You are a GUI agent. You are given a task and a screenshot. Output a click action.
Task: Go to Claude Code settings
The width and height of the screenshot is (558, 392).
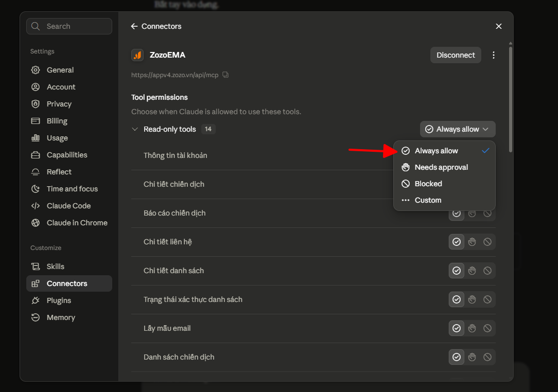tap(69, 206)
